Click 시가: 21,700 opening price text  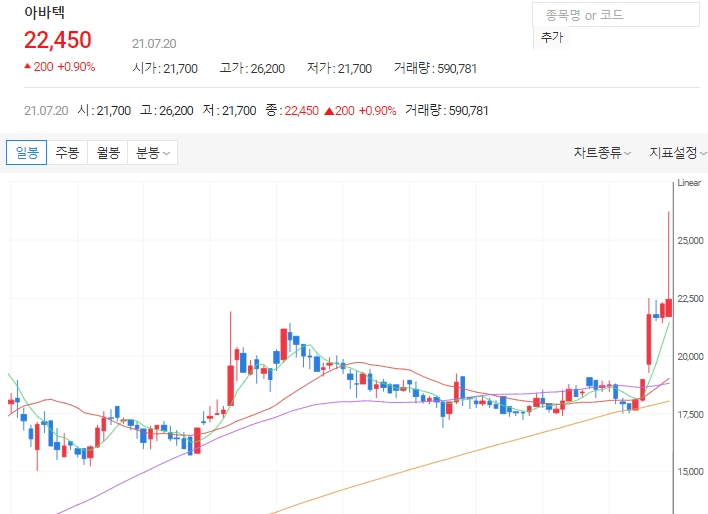point(165,68)
